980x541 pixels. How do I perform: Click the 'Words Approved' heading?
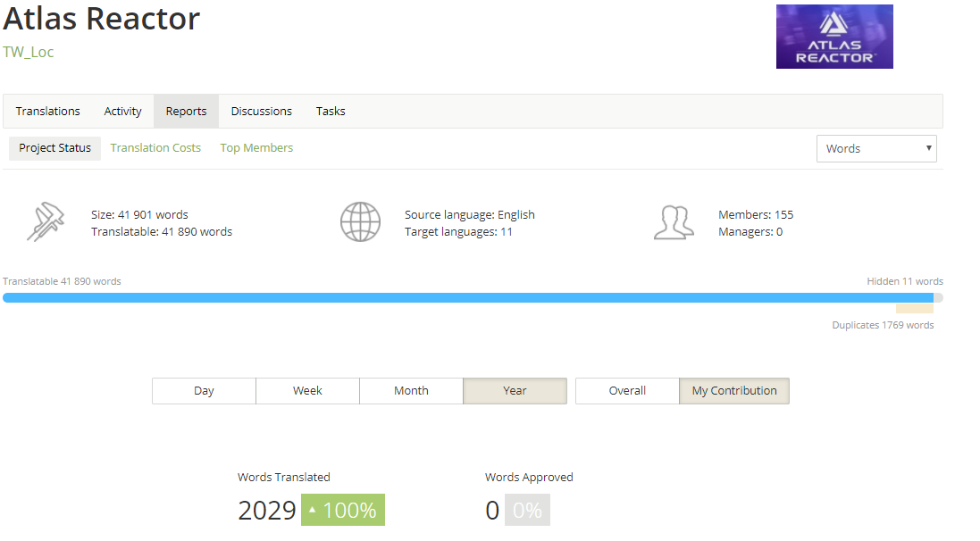click(x=529, y=478)
